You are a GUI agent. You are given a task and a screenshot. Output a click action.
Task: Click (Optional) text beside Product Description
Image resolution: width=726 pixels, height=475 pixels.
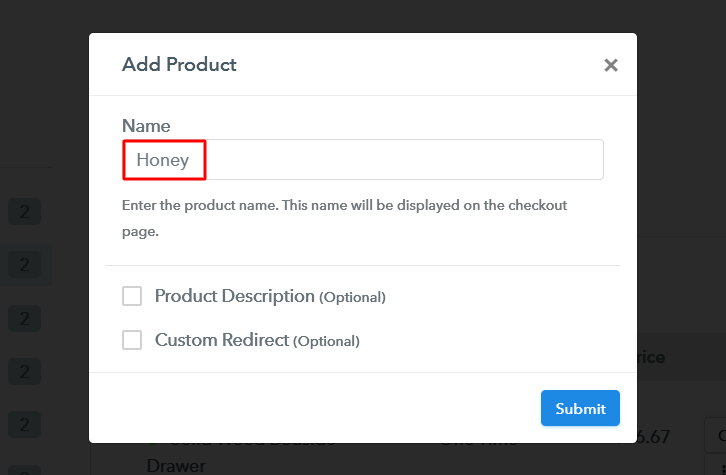352,297
